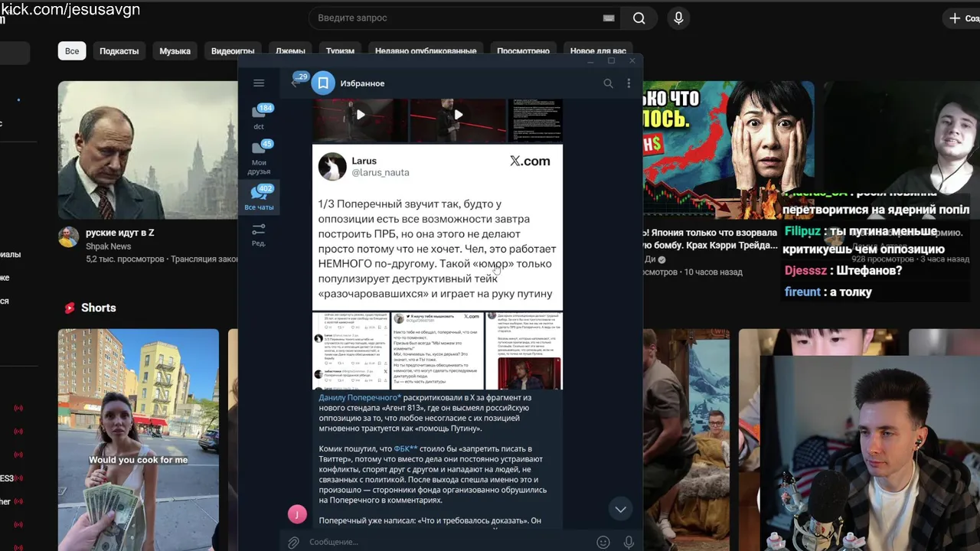Select the Мои друзья chat folder
The image size is (980, 551).
259,158
